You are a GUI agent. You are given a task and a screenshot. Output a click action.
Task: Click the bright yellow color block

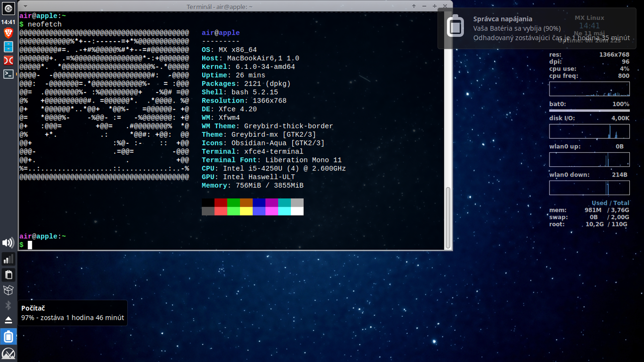247,211
